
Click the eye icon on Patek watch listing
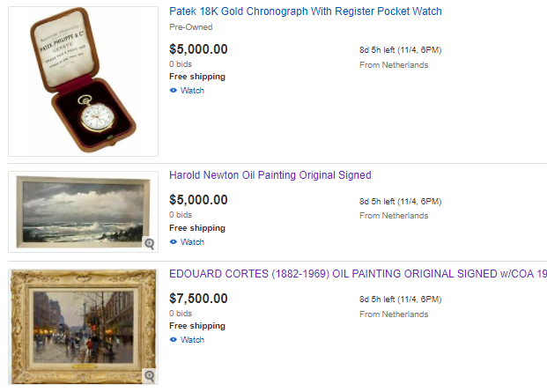tap(174, 91)
